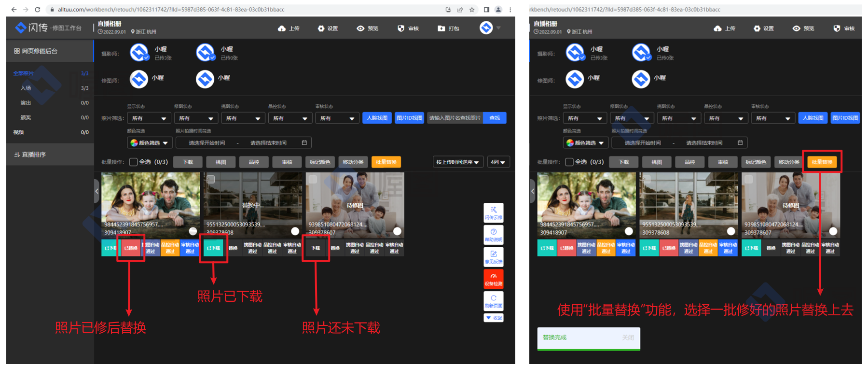The width and height of the screenshot is (868, 367).
Task: Open 4列 column count dropdown
Action: coord(498,162)
